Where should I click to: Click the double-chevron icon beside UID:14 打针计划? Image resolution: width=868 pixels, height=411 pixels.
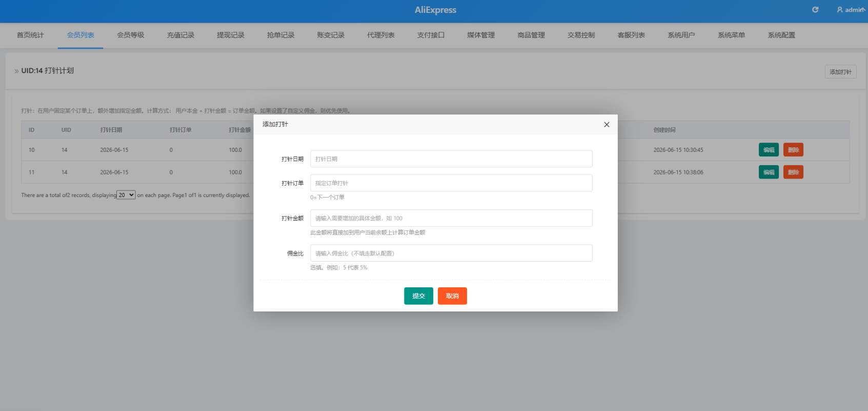[16, 71]
